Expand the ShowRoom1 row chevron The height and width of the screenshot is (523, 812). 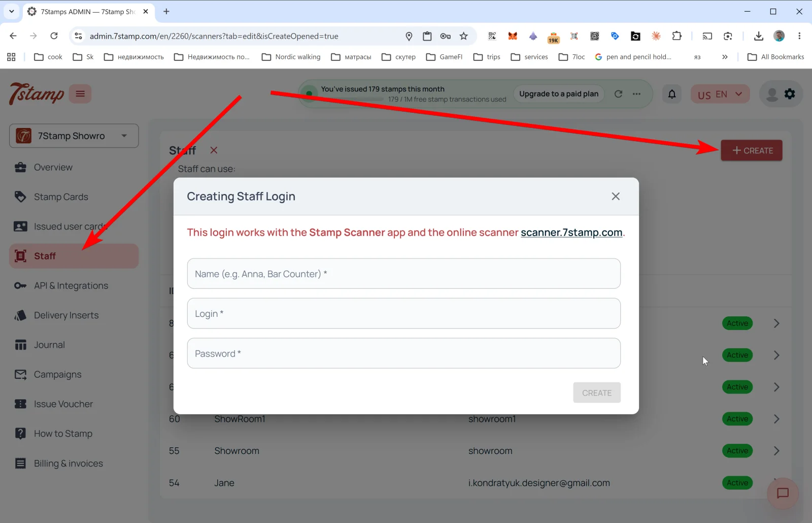[x=776, y=419]
